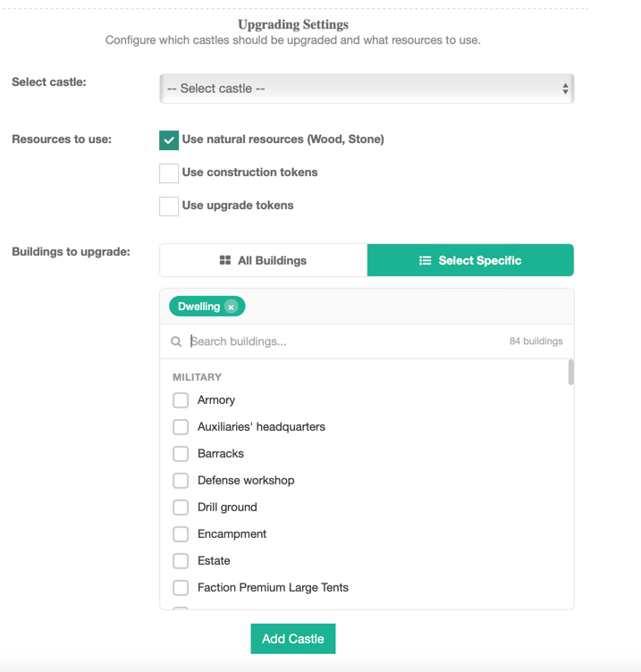The height and width of the screenshot is (672, 641).
Task: Select the Drill ground checkbox
Action: tap(181, 508)
